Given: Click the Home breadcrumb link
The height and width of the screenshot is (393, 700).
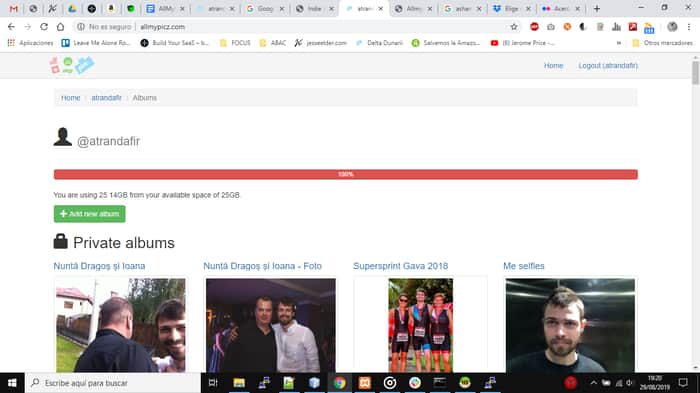Looking at the screenshot, I should tap(71, 98).
